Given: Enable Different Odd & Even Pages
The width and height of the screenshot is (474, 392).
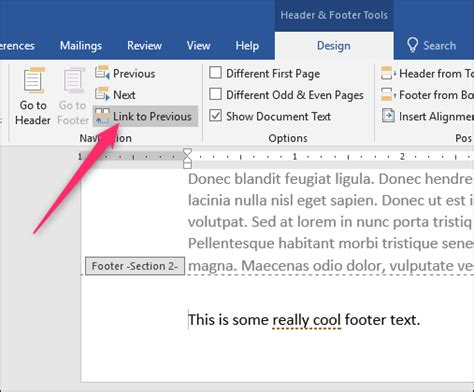Looking at the screenshot, I should pos(215,94).
